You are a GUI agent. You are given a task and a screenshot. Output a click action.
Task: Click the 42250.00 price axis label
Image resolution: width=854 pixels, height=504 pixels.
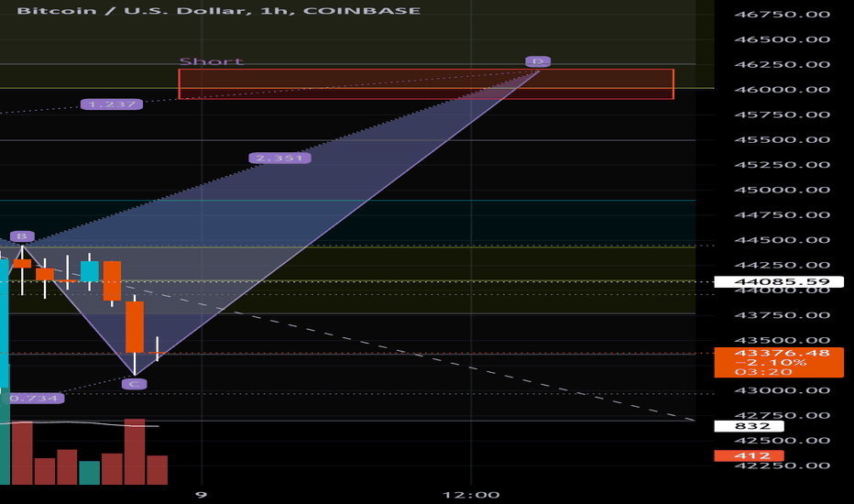click(x=783, y=466)
